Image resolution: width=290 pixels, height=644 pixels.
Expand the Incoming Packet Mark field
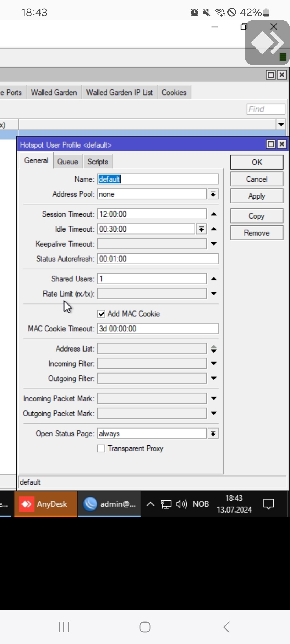(214, 398)
